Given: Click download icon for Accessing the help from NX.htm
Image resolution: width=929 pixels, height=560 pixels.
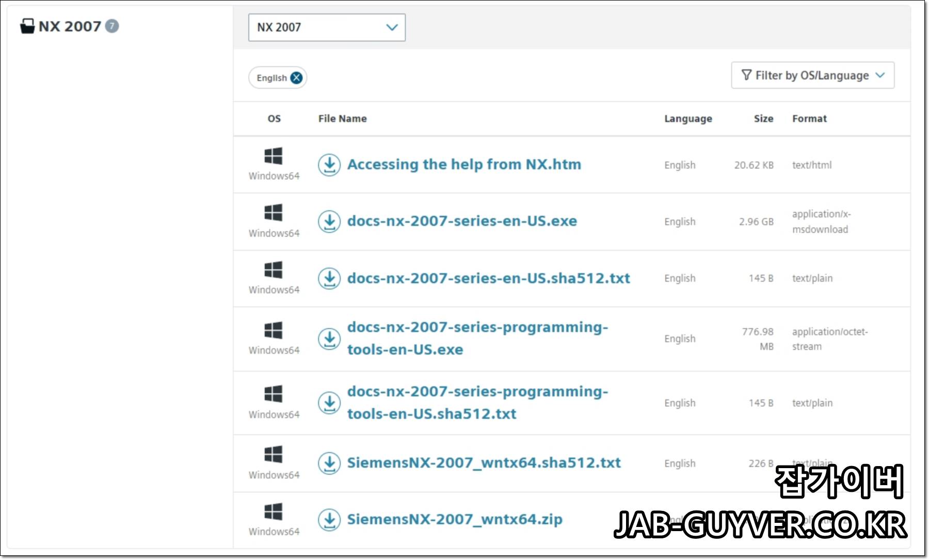Looking at the screenshot, I should pyautogui.click(x=329, y=165).
